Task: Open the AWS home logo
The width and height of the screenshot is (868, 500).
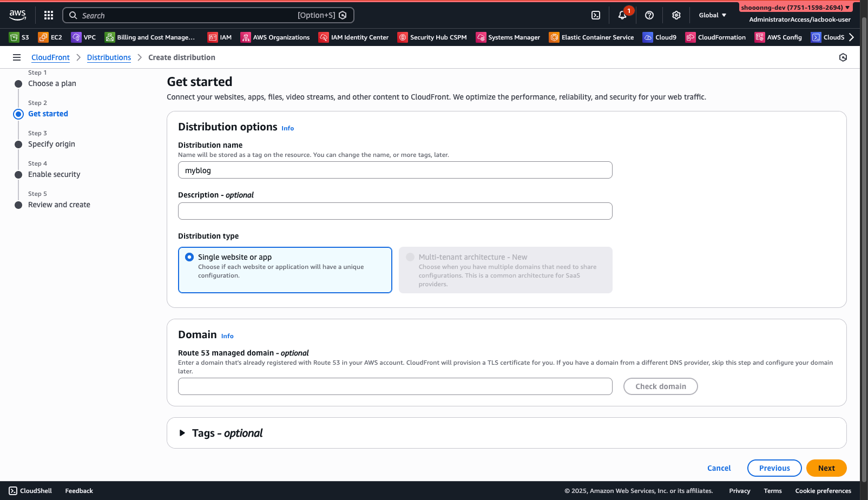Action: pos(17,15)
